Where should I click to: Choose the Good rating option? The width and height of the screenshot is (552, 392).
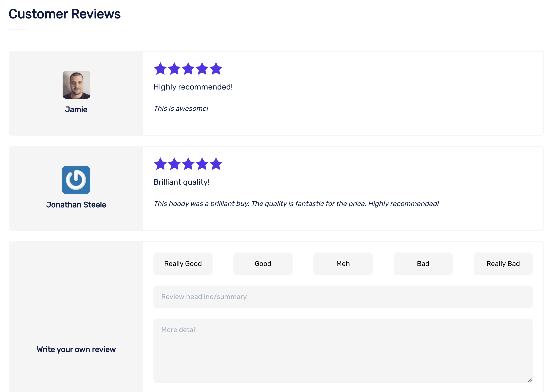coord(263,264)
